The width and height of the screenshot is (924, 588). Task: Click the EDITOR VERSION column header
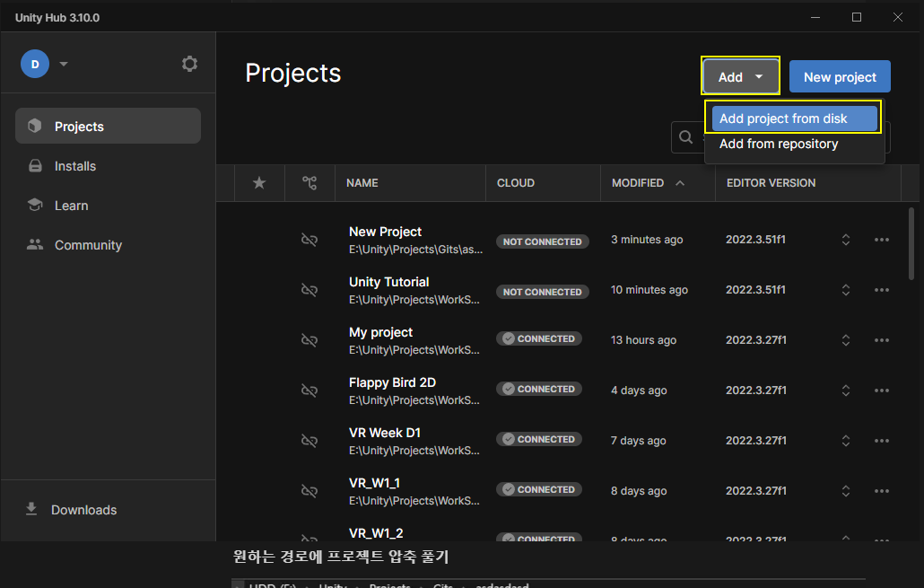tap(771, 183)
